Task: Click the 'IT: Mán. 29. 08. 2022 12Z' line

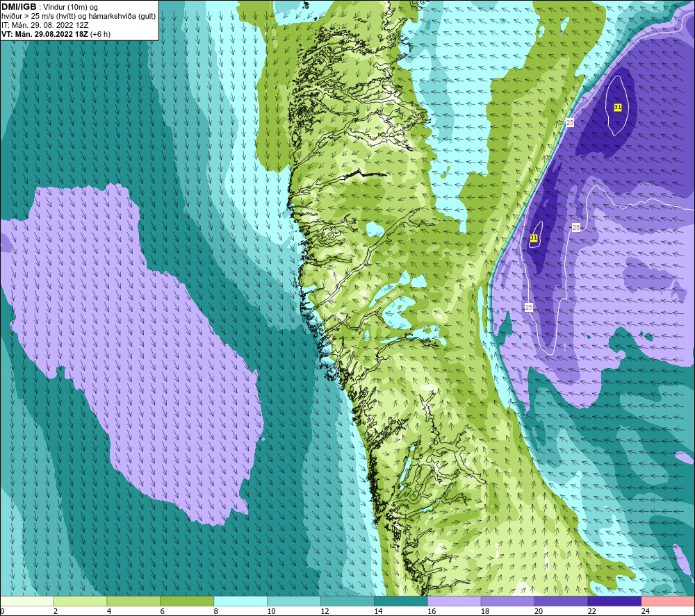Action: 45,25
